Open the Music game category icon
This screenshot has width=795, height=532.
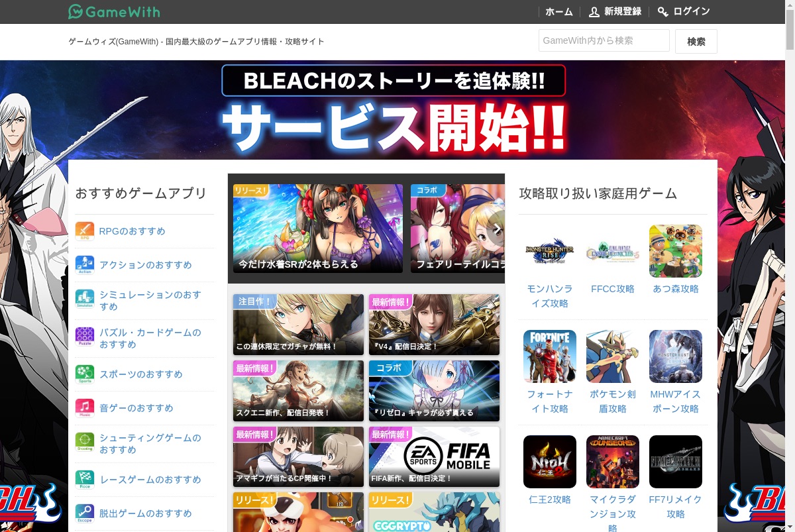click(x=85, y=408)
